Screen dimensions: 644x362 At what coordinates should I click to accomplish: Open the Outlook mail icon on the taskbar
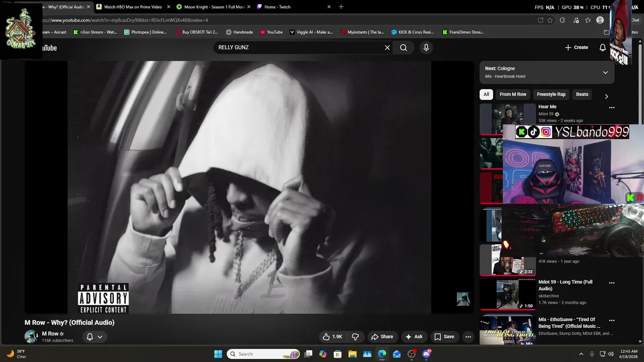[397, 354]
